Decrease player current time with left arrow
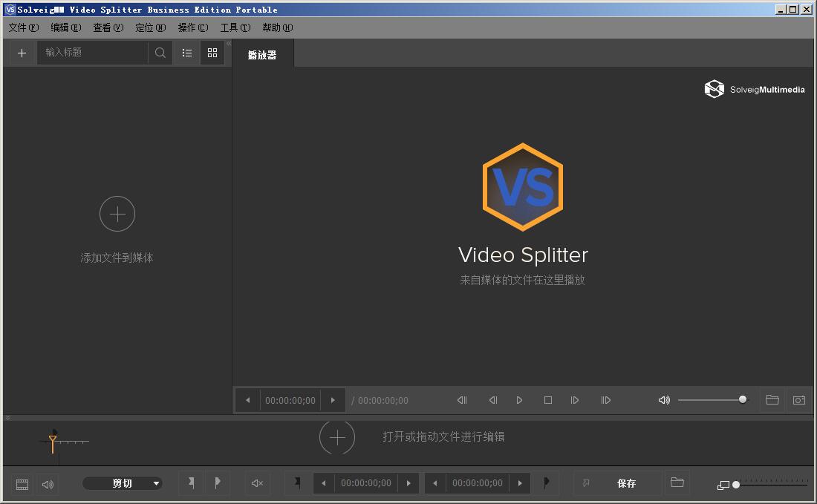 (248, 400)
